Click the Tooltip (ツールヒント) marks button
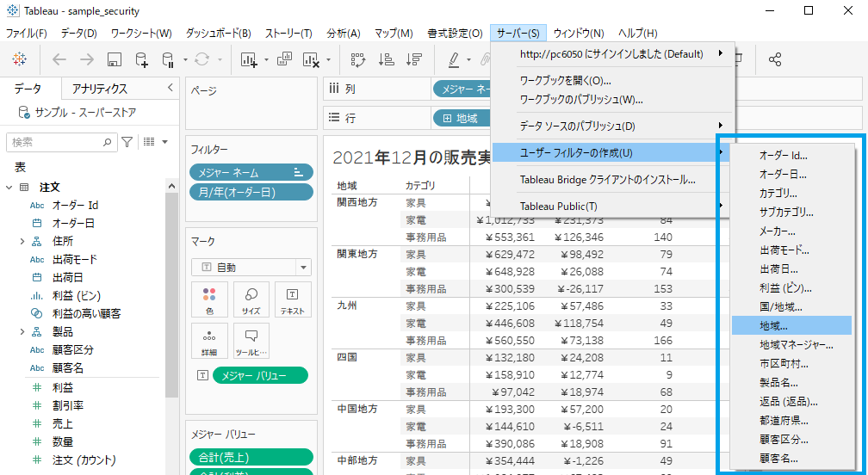Image resolution: width=868 pixels, height=475 pixels. (251, 341)
